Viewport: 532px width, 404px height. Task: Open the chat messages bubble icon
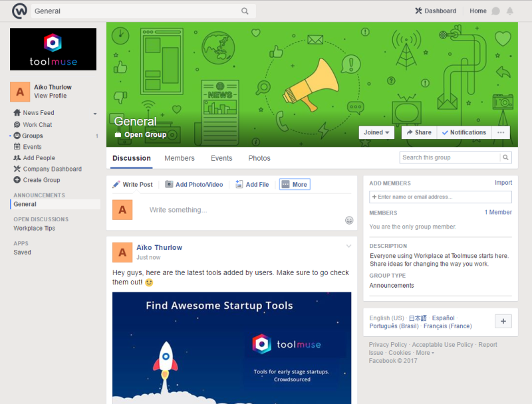tap(495, 11)
